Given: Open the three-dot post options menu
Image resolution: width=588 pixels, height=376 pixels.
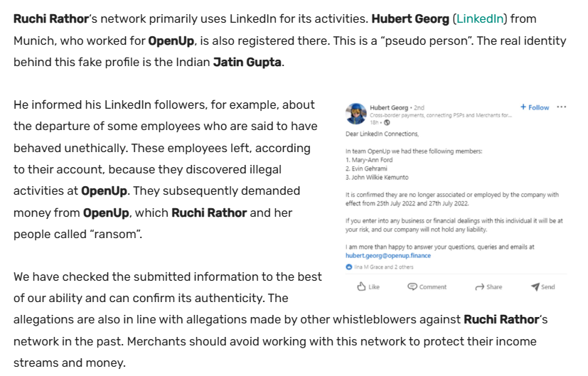Looking at the screenshot, I should click(x=562, y=107).
